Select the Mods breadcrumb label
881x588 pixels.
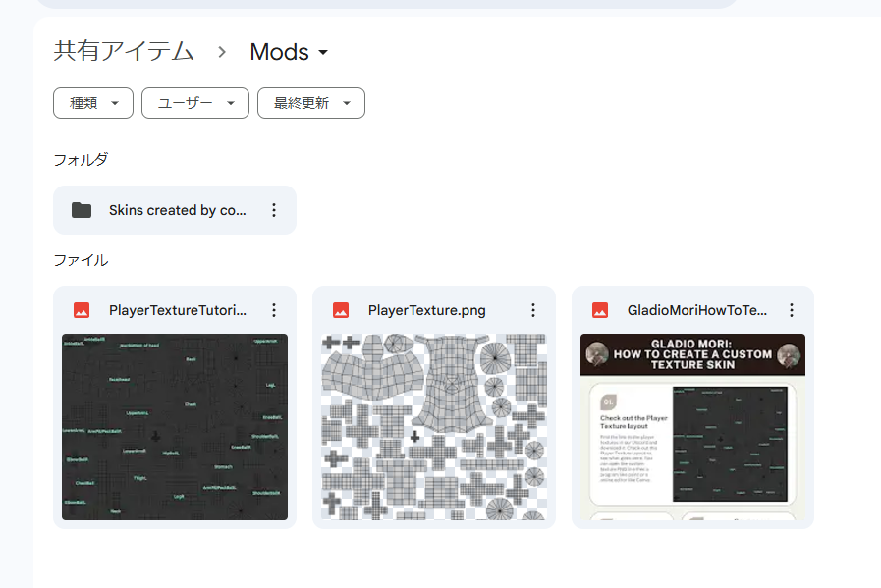278,53
